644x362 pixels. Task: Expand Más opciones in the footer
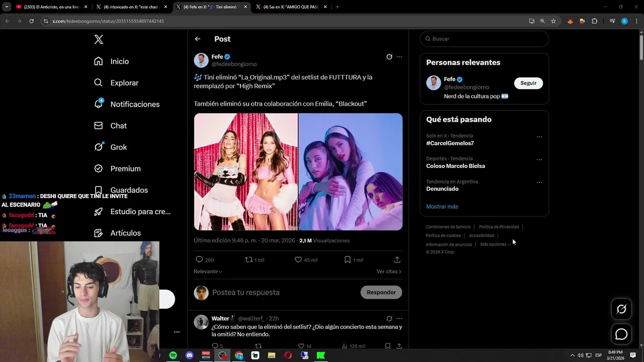click(x=496, y=244)
